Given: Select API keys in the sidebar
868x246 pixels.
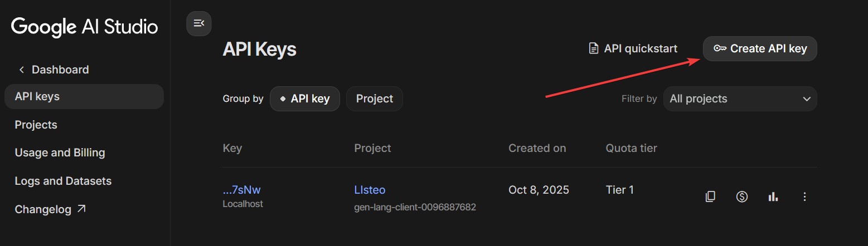Looking at the screenshot, I should (37, 97).
